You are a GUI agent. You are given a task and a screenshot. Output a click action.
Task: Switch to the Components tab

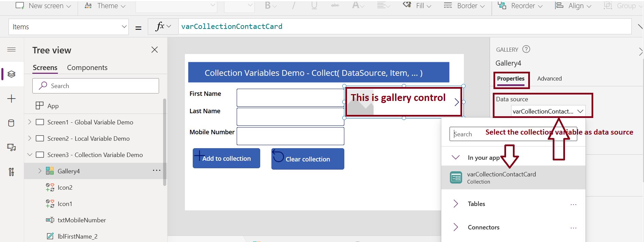(x=87, y=68)
